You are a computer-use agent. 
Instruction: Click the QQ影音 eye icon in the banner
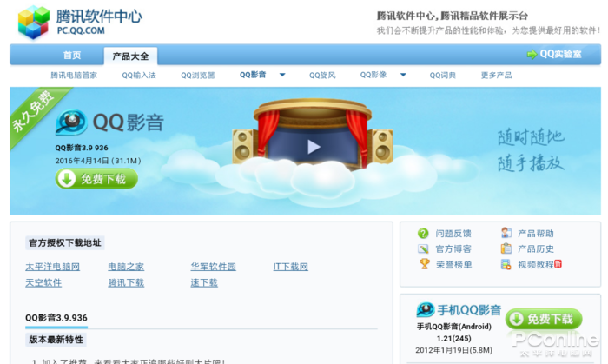(x=71, y=122)
